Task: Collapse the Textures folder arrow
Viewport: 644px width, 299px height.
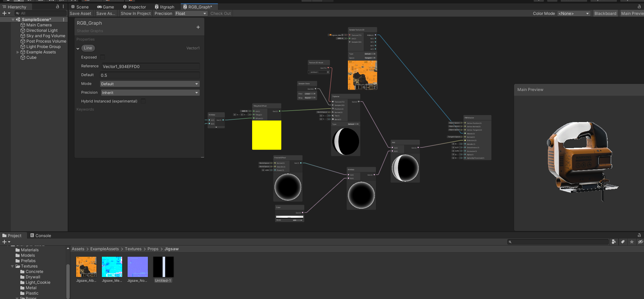Action: (13, 266)
